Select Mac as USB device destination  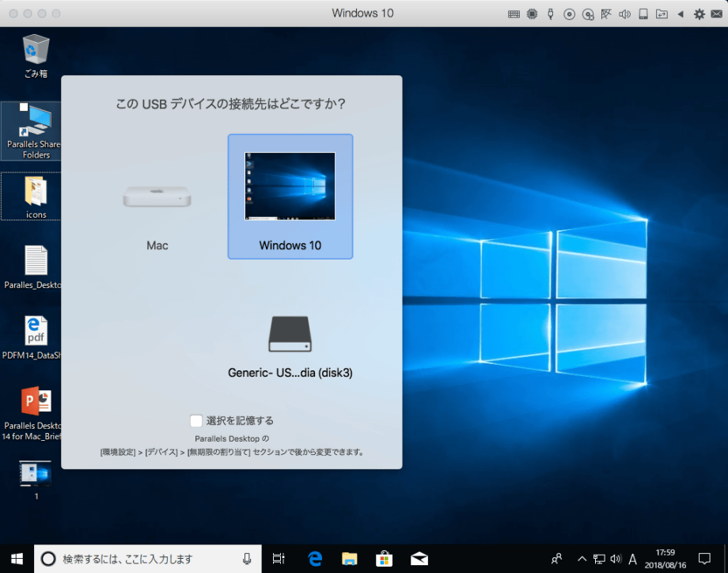(x=157, y=197)
